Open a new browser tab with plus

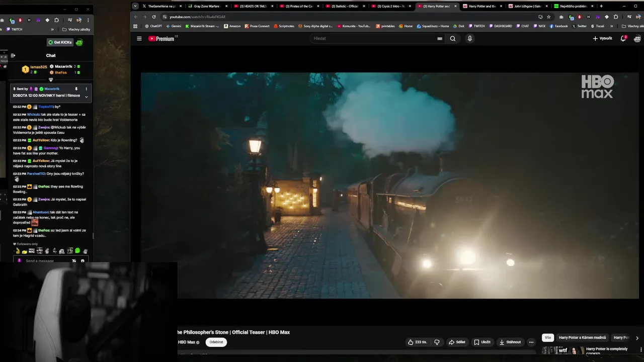601,6
